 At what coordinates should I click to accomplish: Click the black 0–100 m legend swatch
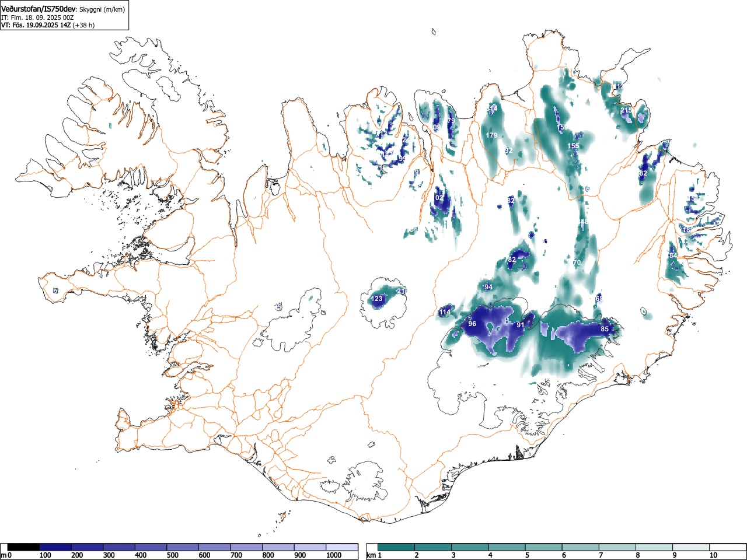[24, 547]
